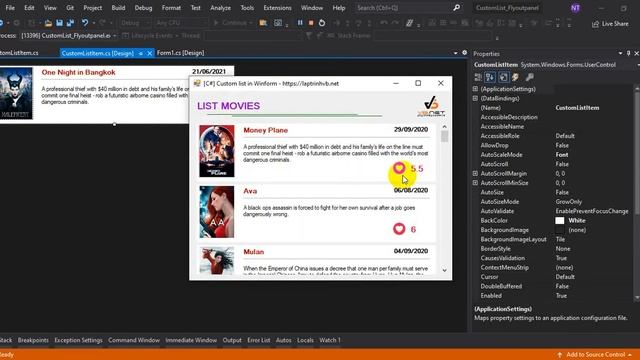Click the One Night in Bangkok title label

[x=78, y=72]
